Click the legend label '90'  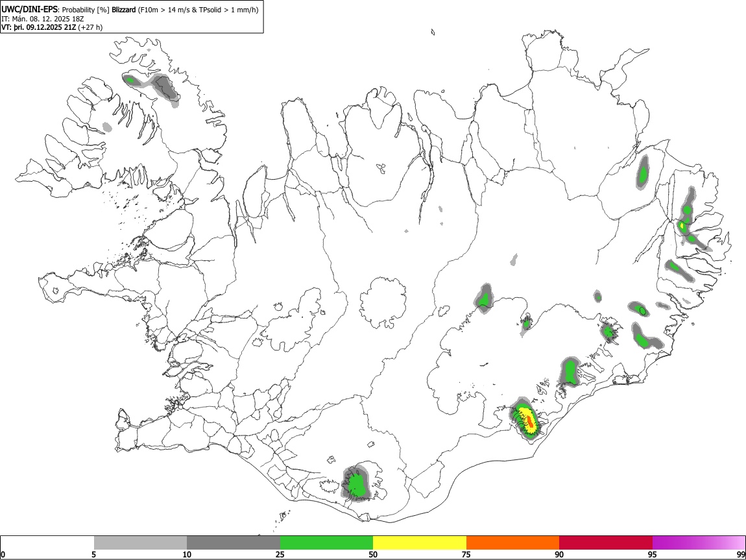tap(559, 554)
